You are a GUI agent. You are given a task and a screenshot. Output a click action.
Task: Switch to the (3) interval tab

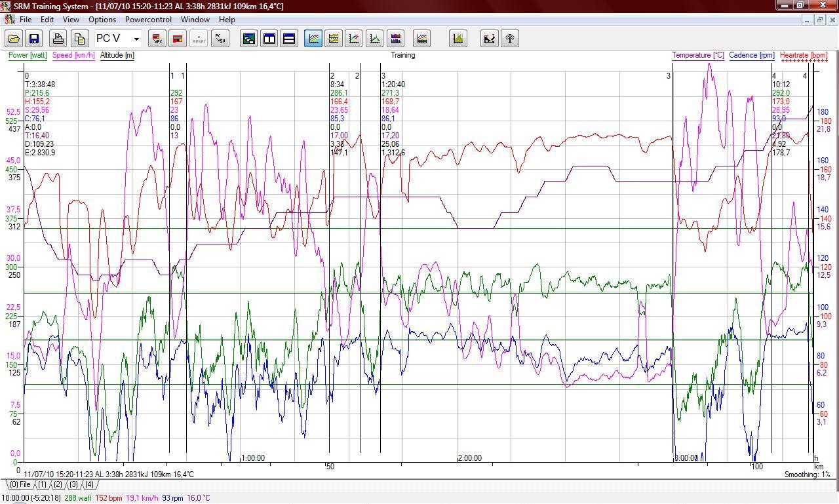[73, 485]
